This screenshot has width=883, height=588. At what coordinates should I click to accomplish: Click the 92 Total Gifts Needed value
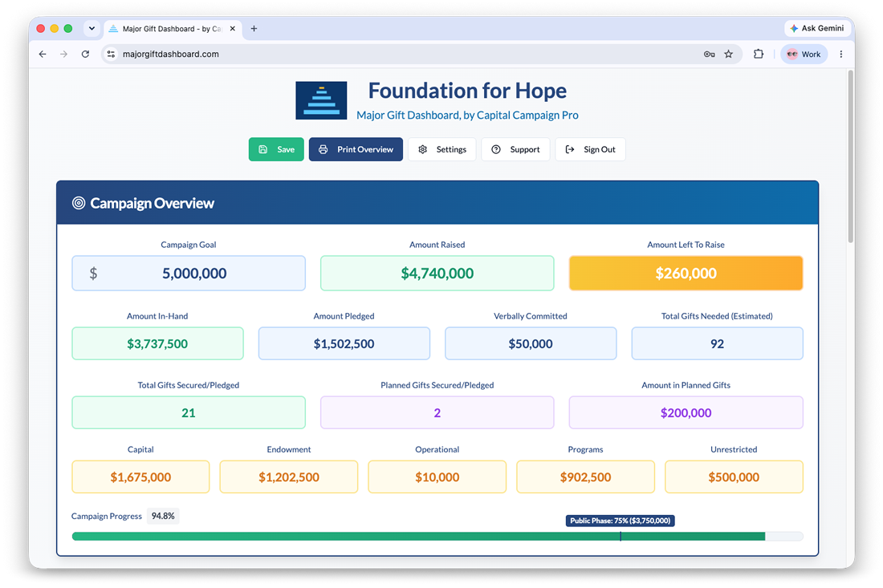(717, 343)
